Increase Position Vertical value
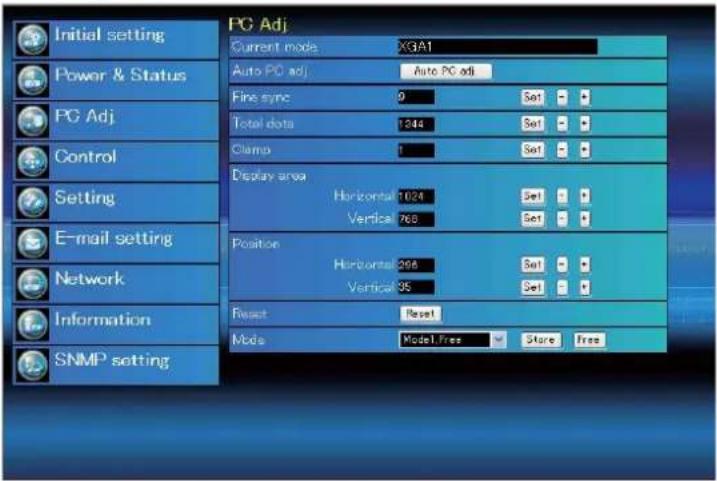717x481 pixels. pos(584,287)
